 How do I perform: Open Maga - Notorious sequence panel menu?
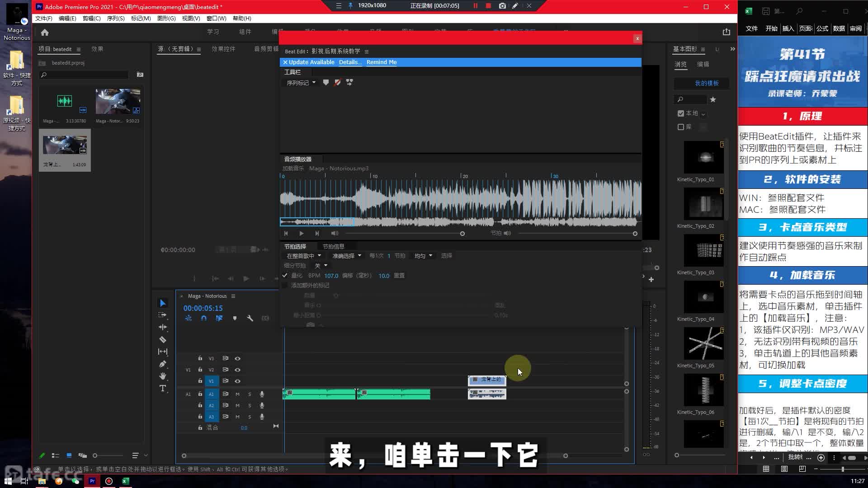pos(233,296)
